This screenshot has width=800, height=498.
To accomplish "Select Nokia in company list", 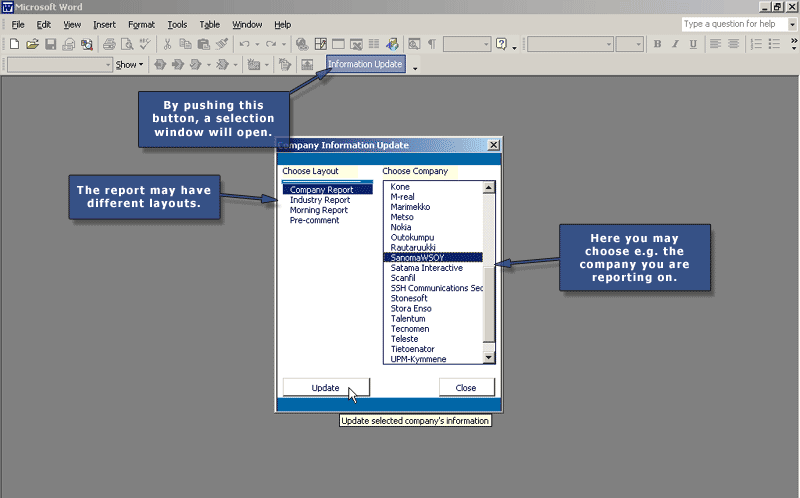I will pyautogui.click(x=401, y=227).
